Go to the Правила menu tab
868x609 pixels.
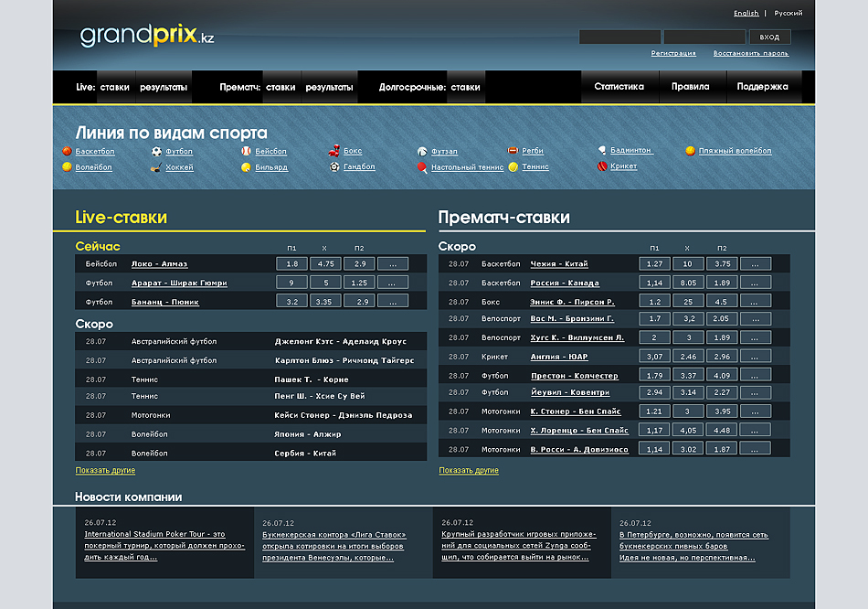[x=690, y=87]
